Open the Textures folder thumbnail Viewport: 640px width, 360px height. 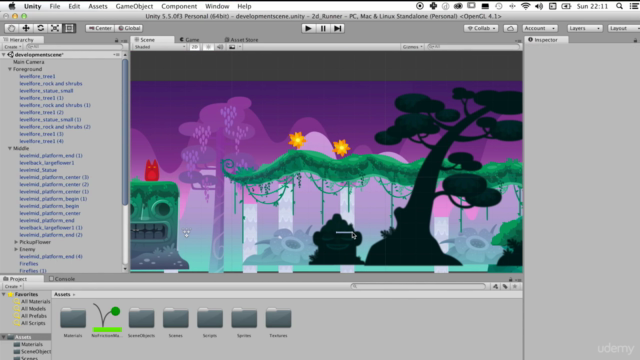[x=278, y=318]
